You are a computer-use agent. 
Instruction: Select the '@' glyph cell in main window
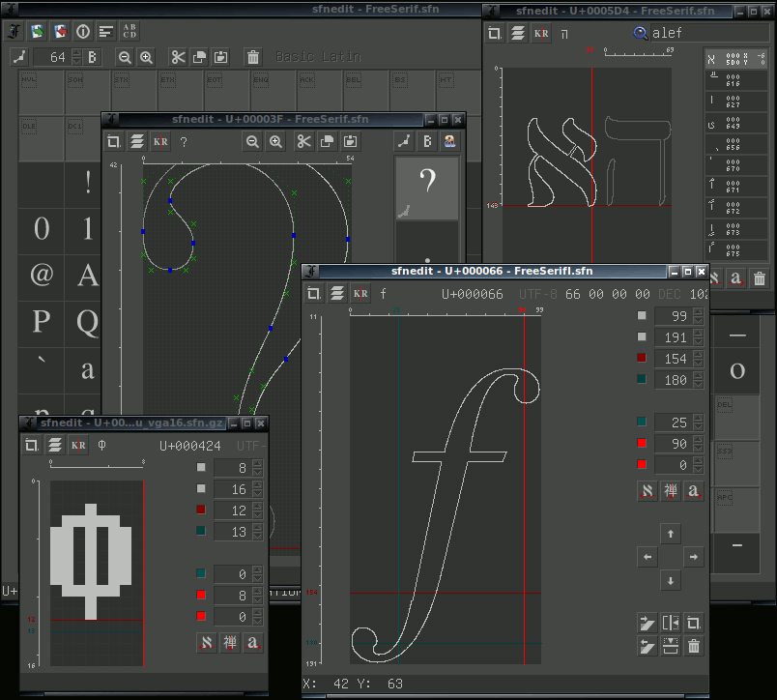tap(42, 275)
